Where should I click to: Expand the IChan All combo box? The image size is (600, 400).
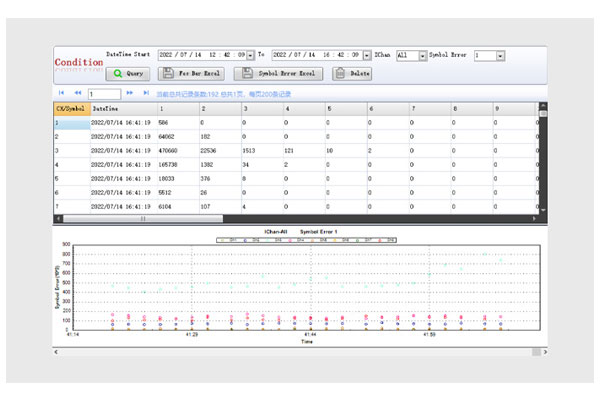(422, 56)
